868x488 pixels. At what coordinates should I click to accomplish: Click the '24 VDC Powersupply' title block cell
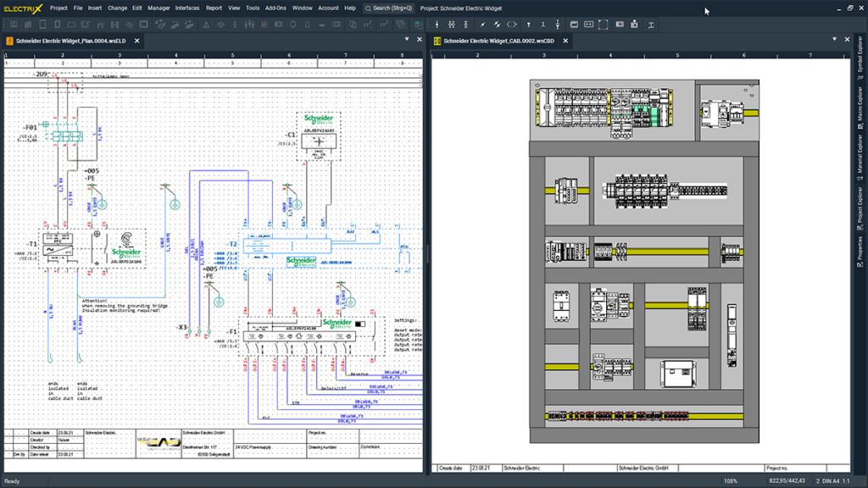point(253,447)
